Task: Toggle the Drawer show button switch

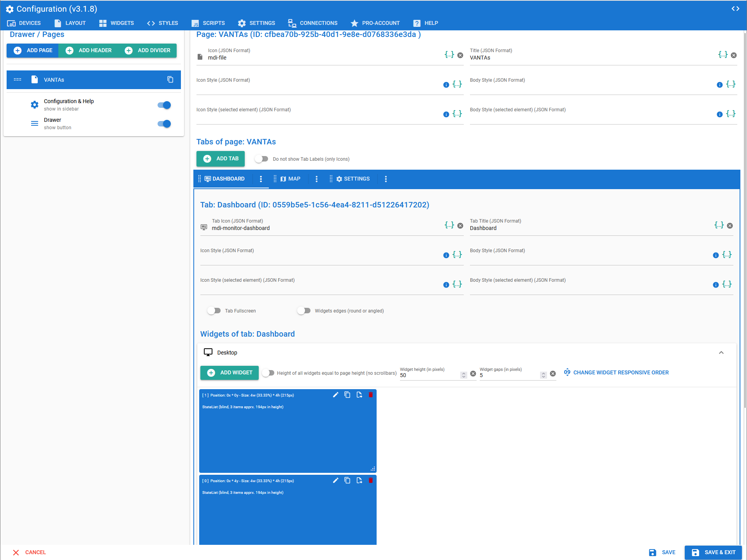Action: pyautogui.click(x=164, y=124)
